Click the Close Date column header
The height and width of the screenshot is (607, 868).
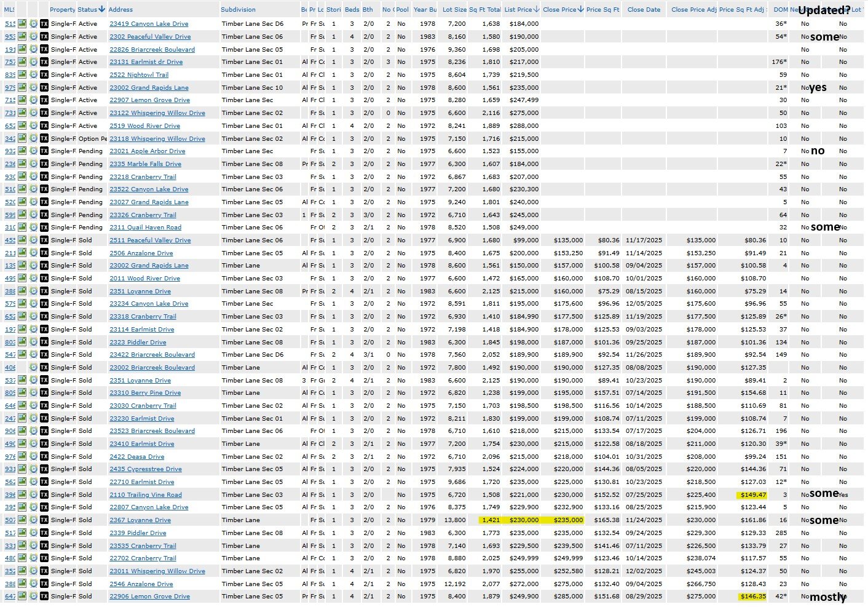(644, 10)
